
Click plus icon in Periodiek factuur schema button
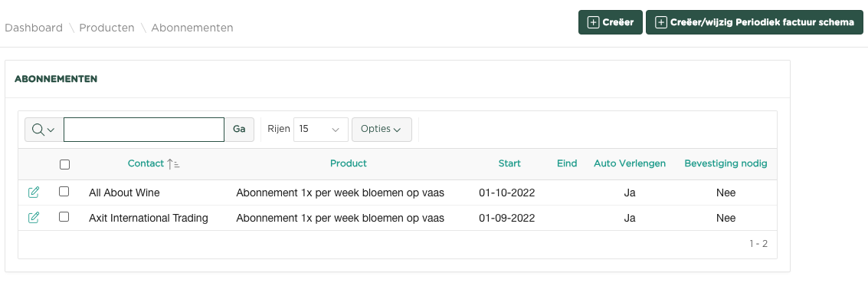pyautogui.click(x=660, y=23)
